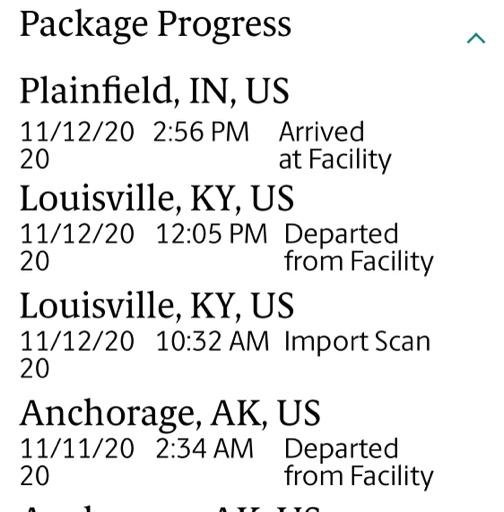The image size is (504, 512).
Task: Select the Plainfield, IN, US location
Action: point(154,91)
